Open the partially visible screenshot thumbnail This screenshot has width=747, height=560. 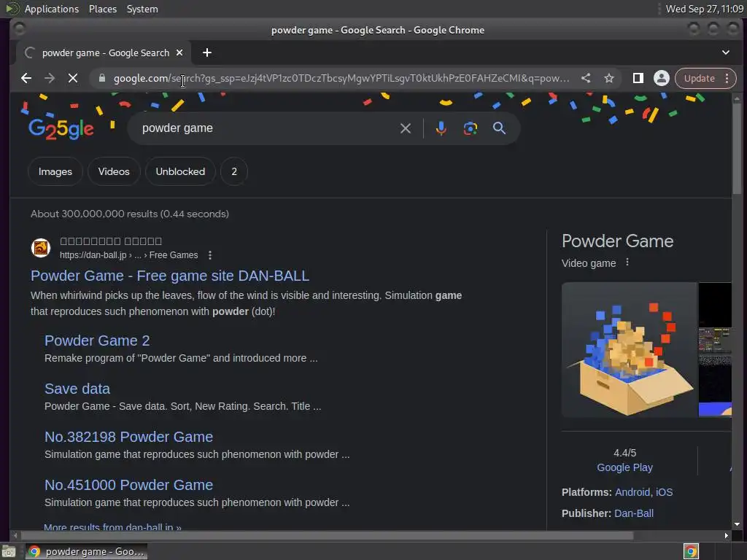click(715, 350)
